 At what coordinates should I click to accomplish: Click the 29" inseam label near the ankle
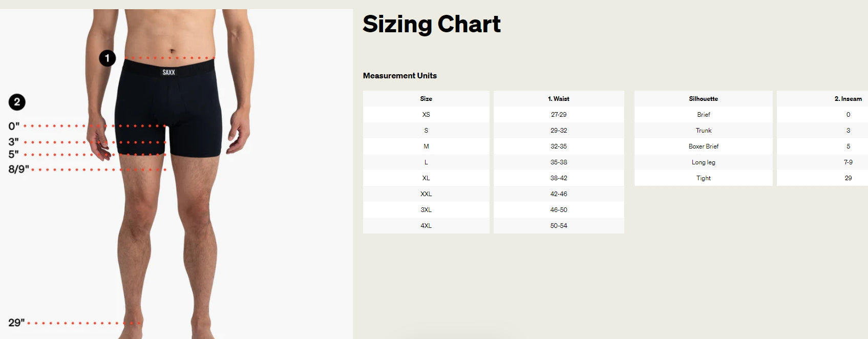(x=16, y=323)
